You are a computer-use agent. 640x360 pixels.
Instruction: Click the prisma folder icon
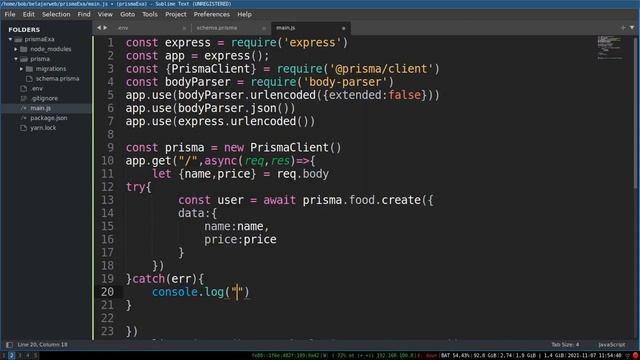[24, 59]
